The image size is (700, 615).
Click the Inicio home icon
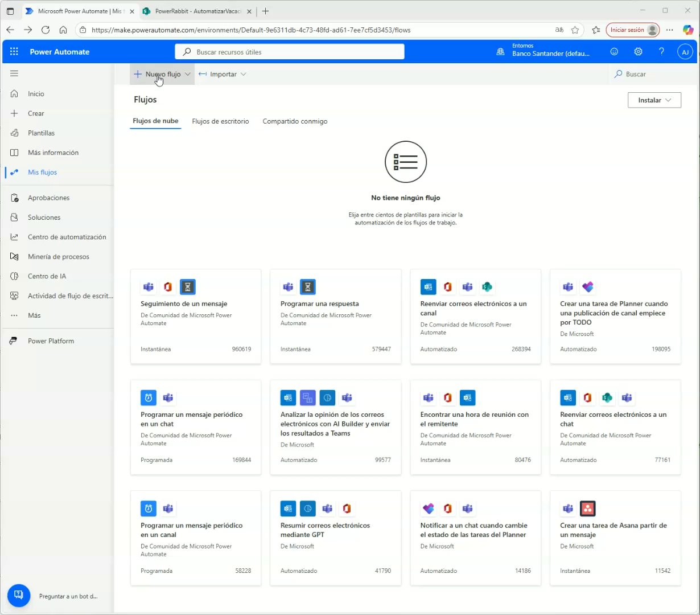(x=14, y=93)
